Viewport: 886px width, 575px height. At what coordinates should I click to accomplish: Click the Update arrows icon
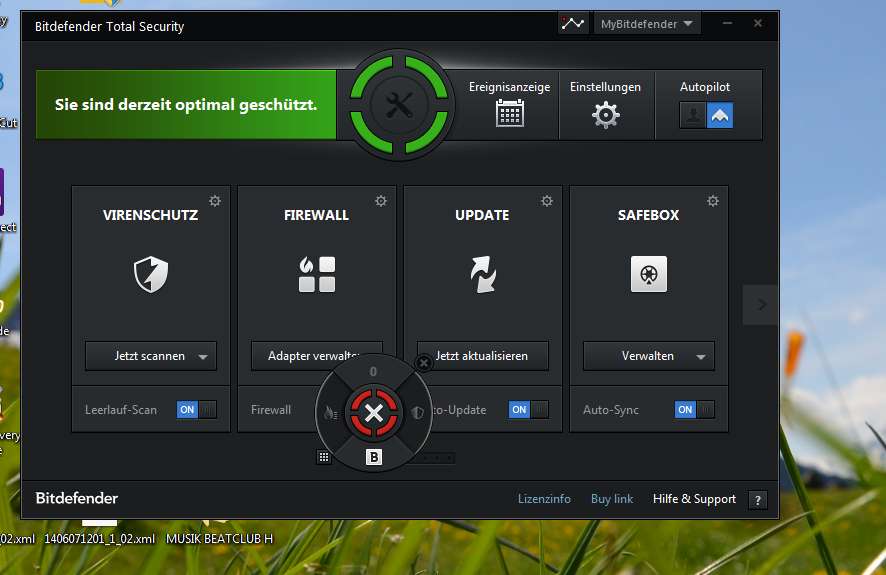[483, 275]
